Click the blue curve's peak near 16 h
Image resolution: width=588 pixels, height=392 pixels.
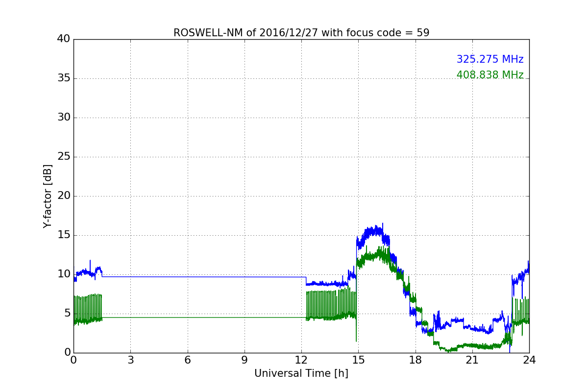point(376,230)
